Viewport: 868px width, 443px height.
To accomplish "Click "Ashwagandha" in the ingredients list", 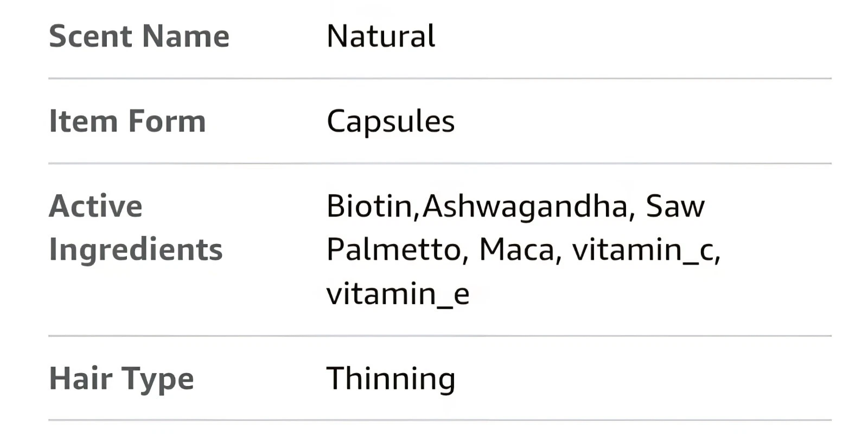I will tap(524, 206).
